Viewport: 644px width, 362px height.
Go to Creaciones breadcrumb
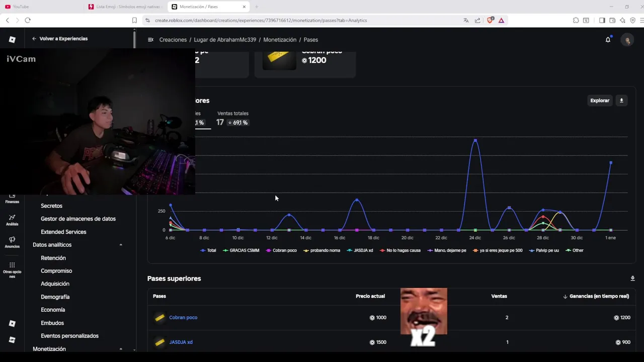click(x=173, y=40)
